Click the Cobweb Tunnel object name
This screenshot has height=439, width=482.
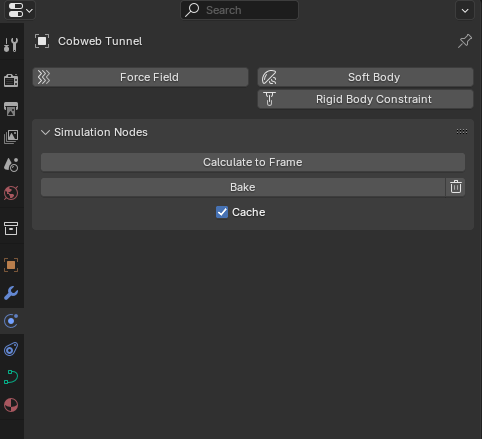click(x=100, y=41)
